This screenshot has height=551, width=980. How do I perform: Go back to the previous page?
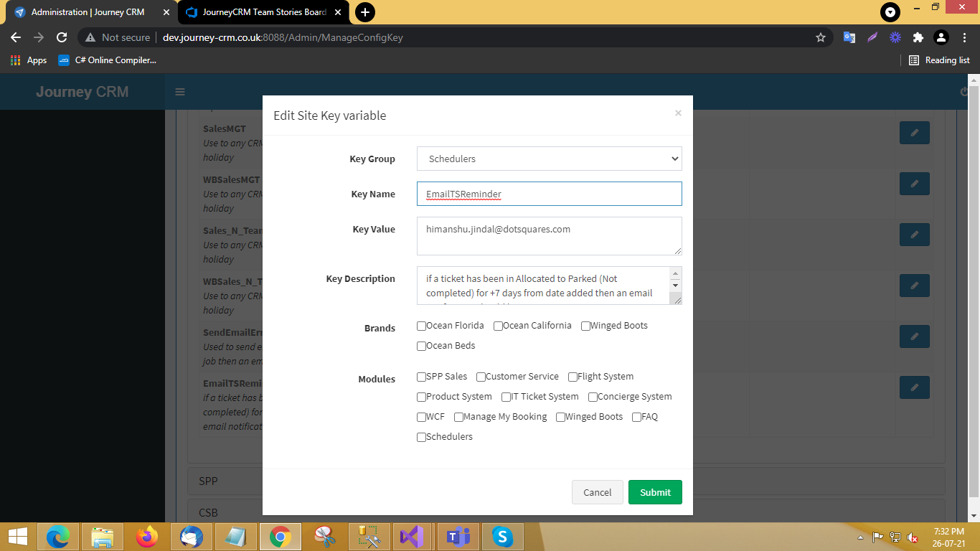[16, 37]
